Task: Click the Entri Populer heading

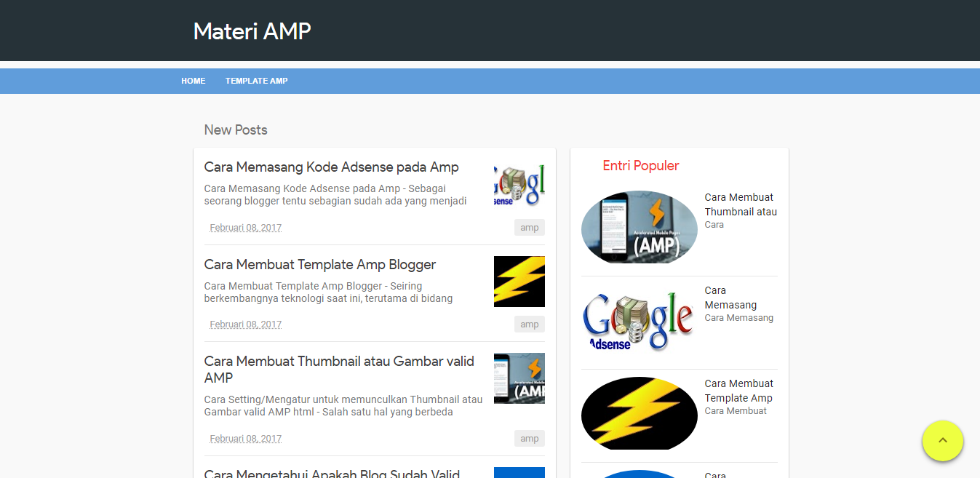Action: (x=641, y=166)
